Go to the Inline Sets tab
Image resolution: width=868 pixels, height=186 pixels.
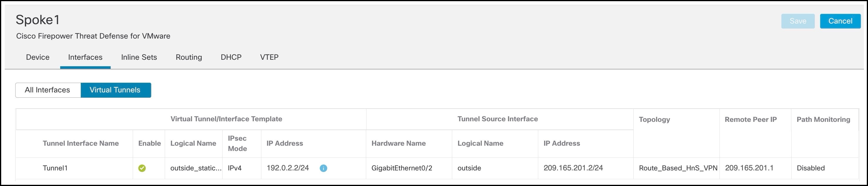[x=139, y=57]
